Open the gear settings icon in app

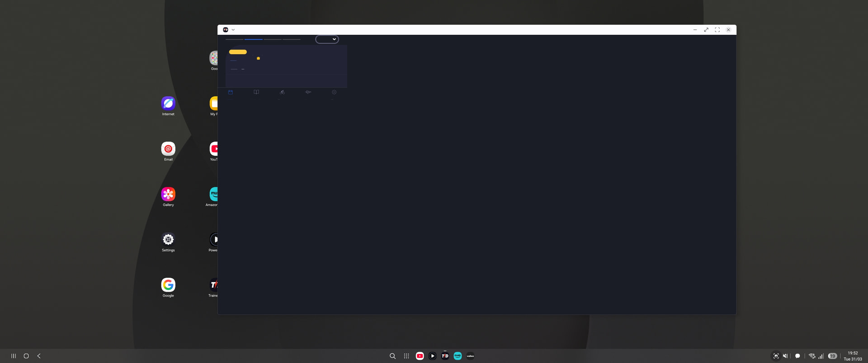(x=334, y=92)
